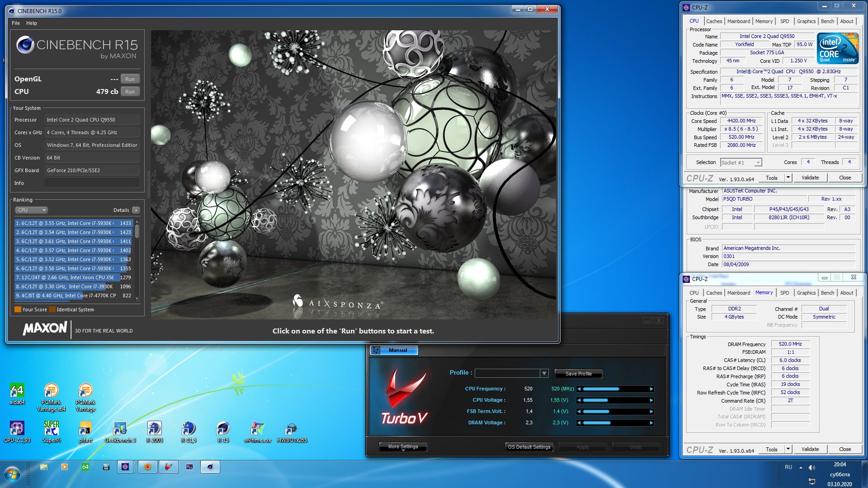This screenshot has width=868, height=488.
Task: Open the Socket #1 selection dropdown in CPU-Z
Action: pos(758,163)
